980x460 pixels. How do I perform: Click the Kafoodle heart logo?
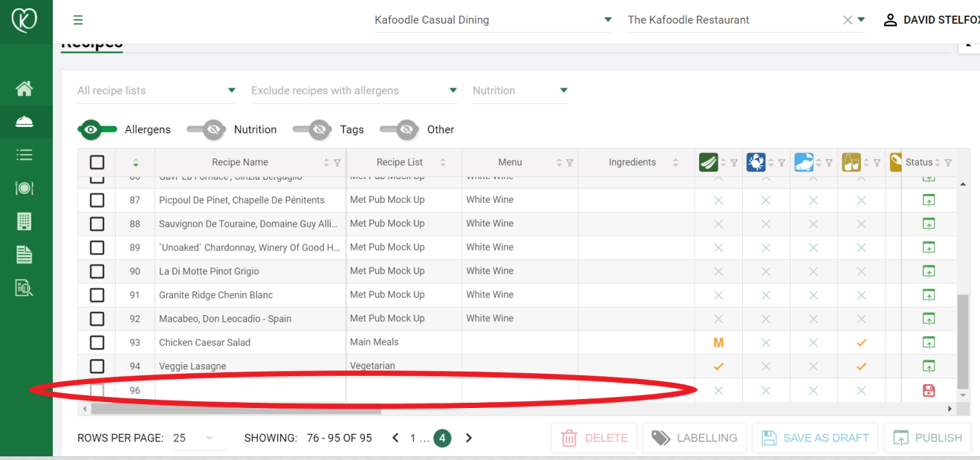pyautogui.click(x=25, y=20)
